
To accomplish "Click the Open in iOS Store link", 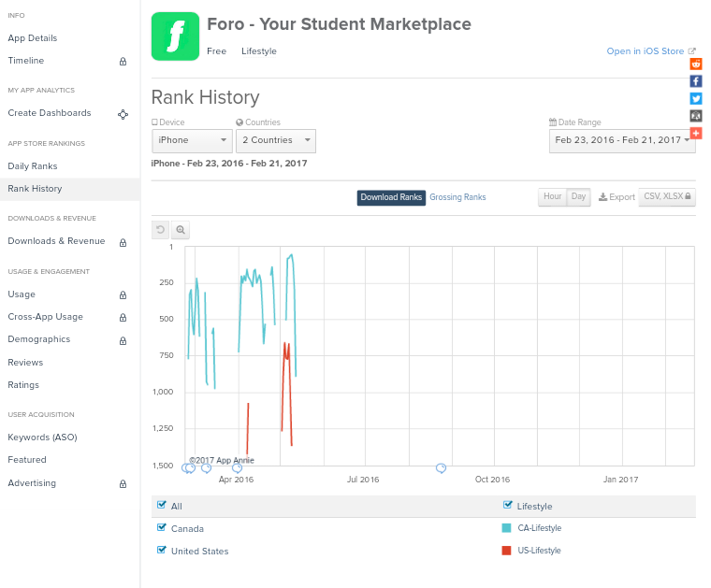I will pos(646,51).
